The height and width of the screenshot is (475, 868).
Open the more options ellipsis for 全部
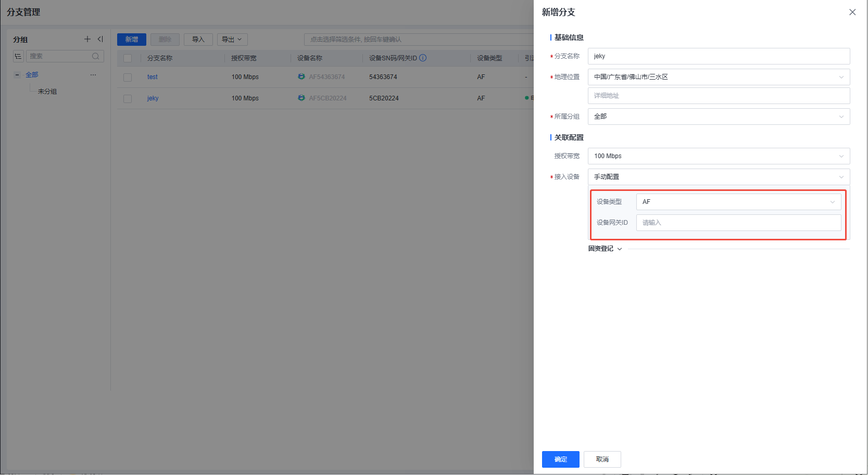[93, 75]
